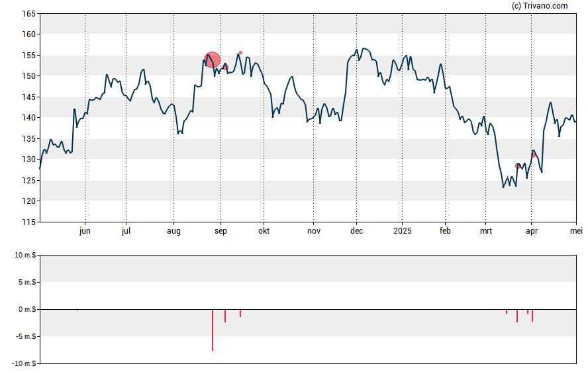Click the '145' y-axis value
Image resolution: width=588 pixels, height=374 pixels.
[x=29, y=97]
